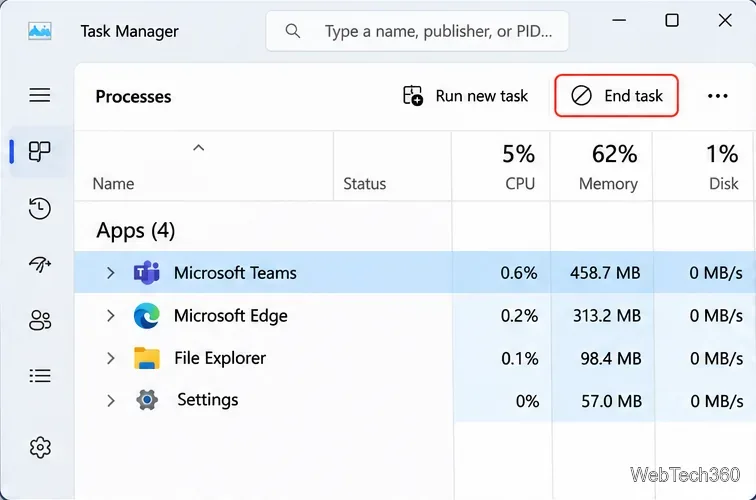Click the Processes page title

[133, 96]
